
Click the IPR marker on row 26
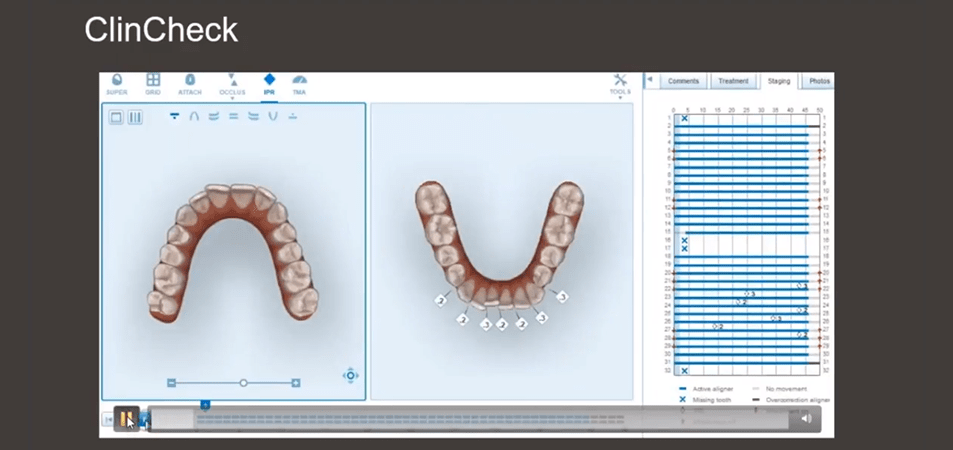[776, 318]
